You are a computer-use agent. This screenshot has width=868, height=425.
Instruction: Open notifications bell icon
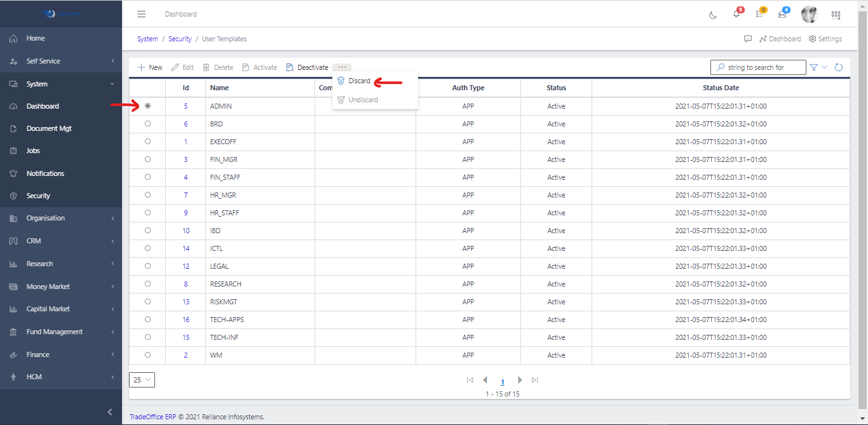tap(736, 15)
